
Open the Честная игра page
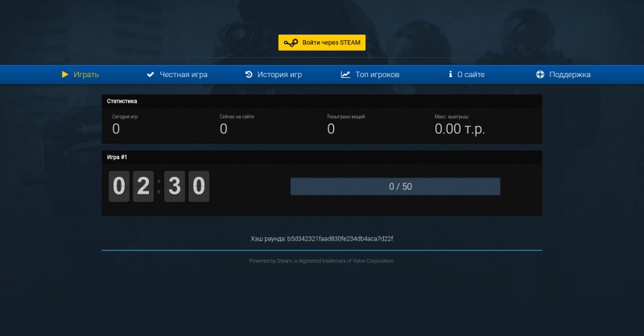[x=177, y=74]
